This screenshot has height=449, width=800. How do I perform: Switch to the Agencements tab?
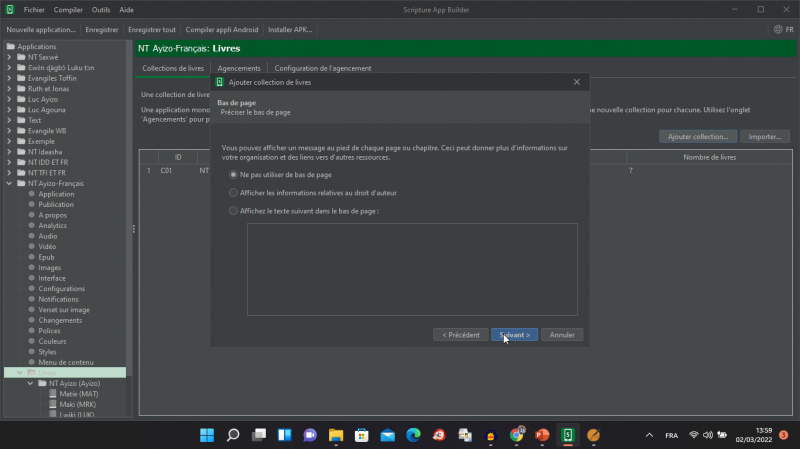(x=239, y=68)
